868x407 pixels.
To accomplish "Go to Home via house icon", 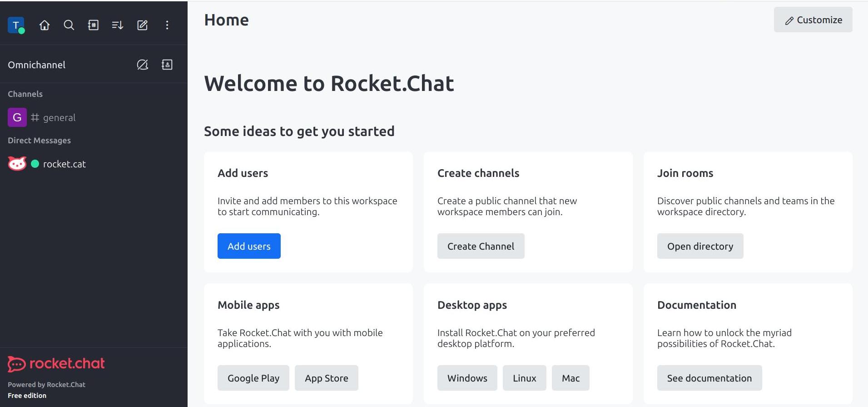I will 45,25.
